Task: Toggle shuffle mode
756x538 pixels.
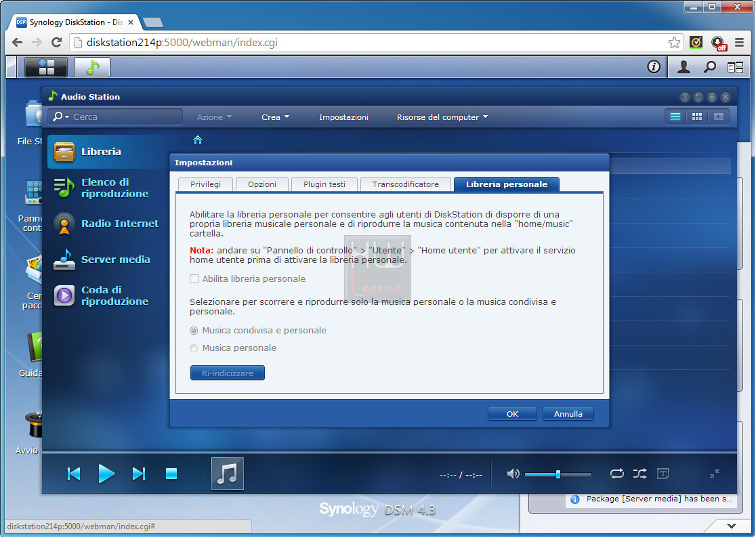Action: click(x=639, y=474)
